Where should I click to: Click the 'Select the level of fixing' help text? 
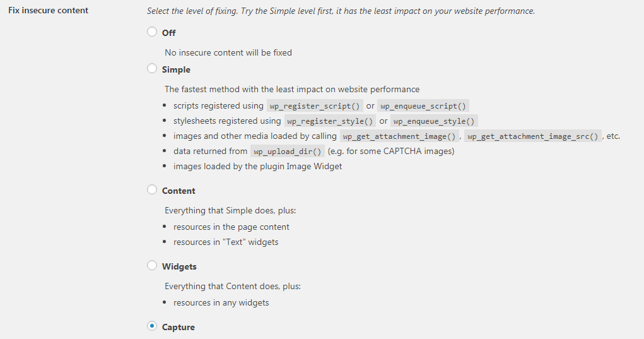coord(341,11)
